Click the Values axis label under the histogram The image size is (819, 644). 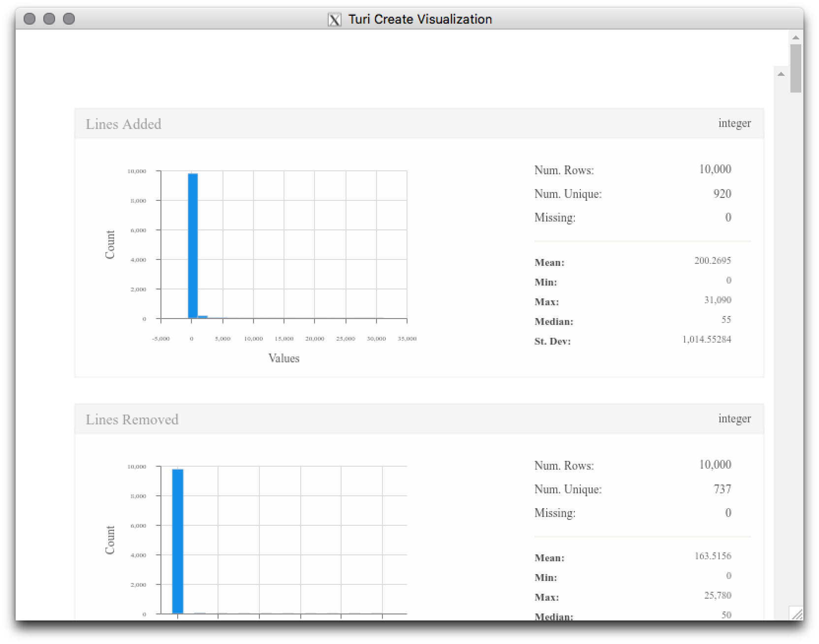pos(284,358)
